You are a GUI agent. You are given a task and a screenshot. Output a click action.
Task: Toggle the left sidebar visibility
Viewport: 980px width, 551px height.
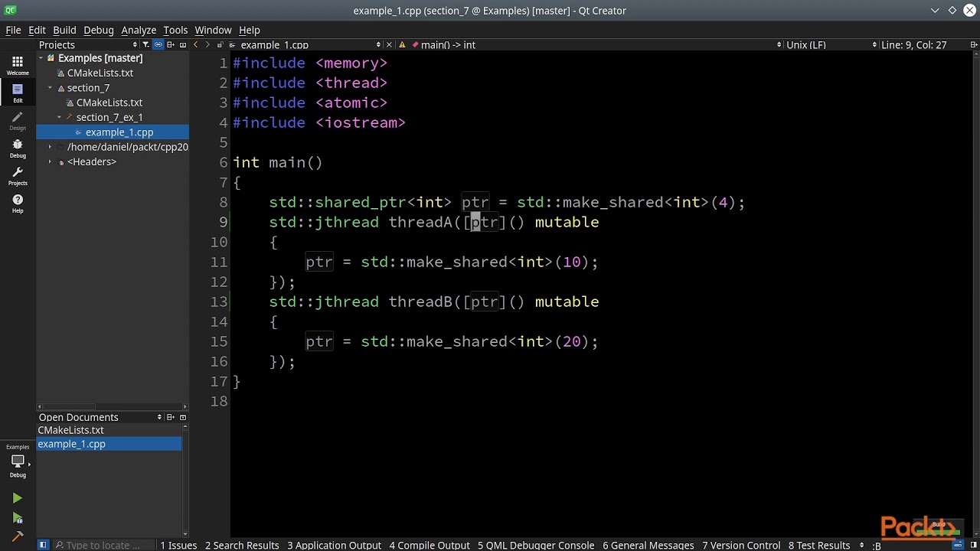pyautogui.click(x=43, y=545)
